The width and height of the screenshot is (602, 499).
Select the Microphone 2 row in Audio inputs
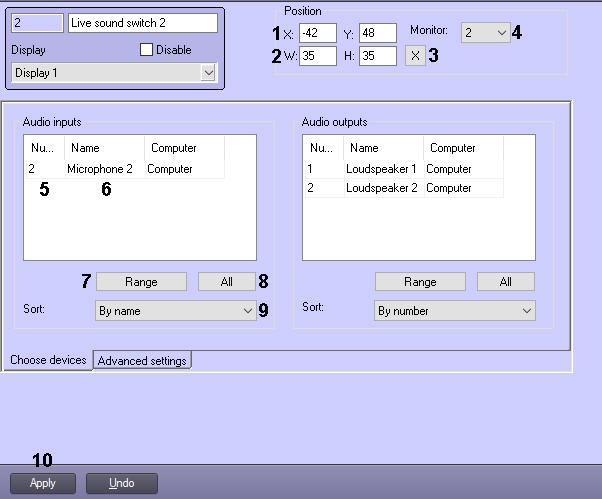coord(125,169)
